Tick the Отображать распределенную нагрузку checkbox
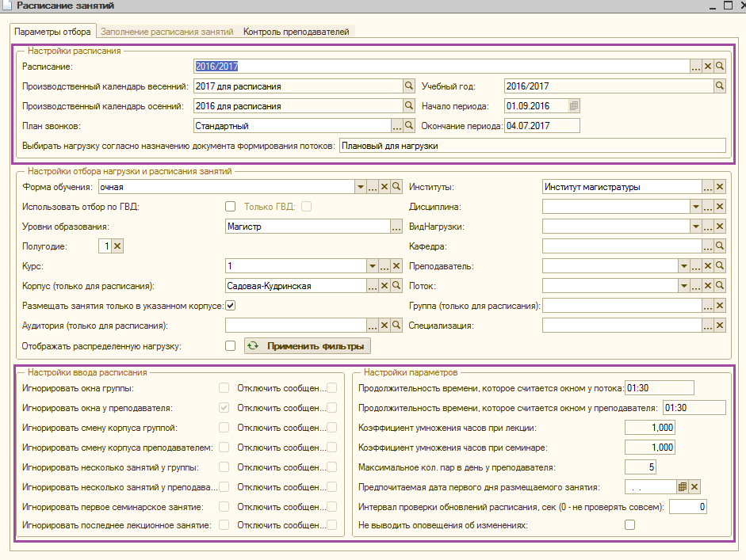746x560 pixels. [230, 345]
